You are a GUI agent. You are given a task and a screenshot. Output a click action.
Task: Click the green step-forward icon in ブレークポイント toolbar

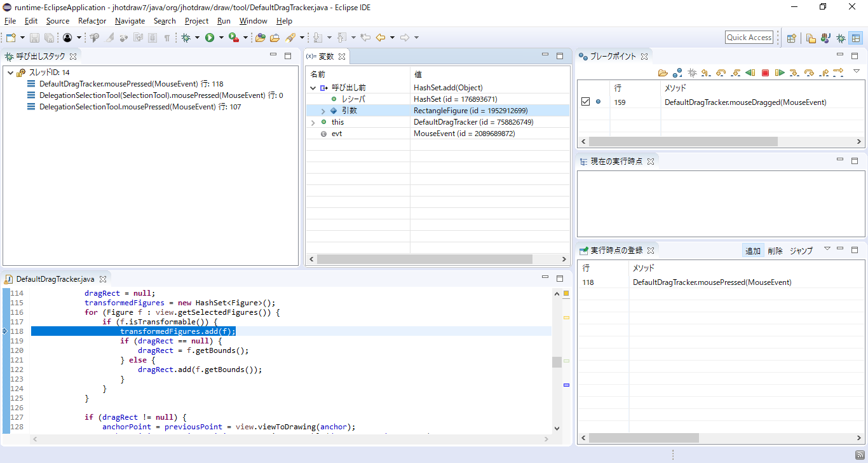pos(780,73)
